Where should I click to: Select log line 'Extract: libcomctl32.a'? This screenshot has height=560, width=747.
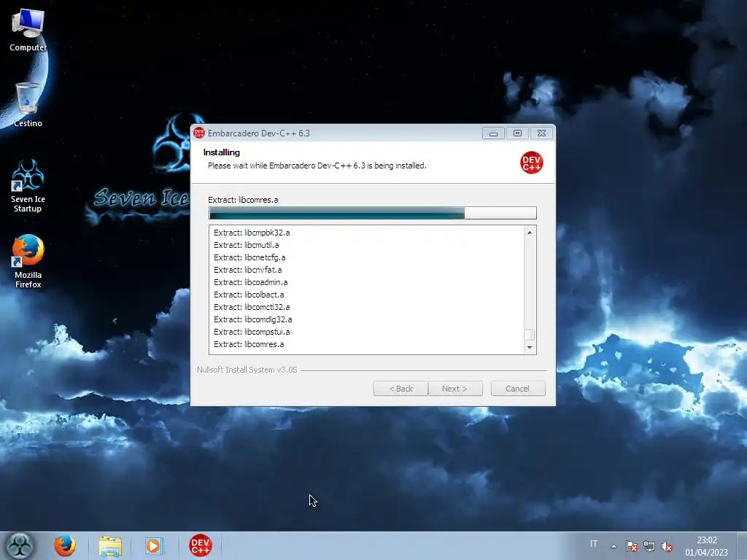[252, 307]
